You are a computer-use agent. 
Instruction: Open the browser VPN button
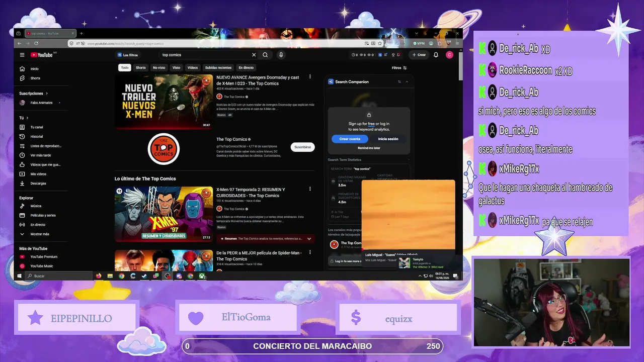[x=420, y=43]
